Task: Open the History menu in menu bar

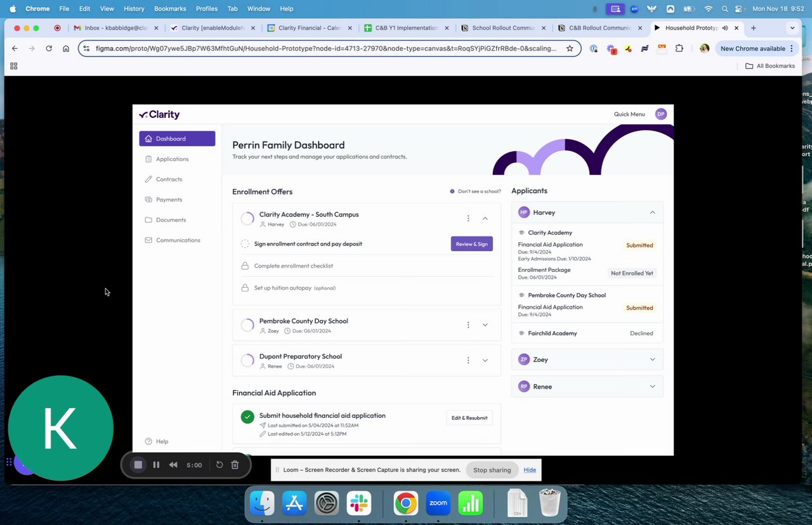Action: 134,9
